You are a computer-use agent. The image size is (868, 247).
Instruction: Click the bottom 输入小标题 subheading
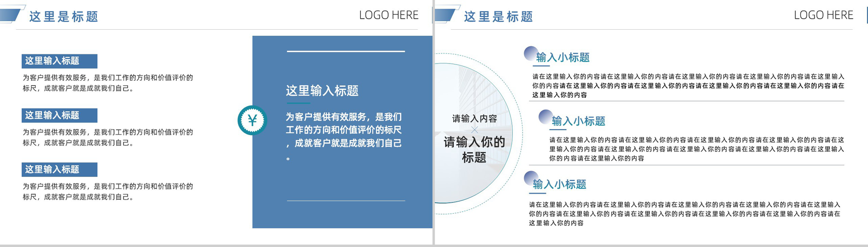point(560,184)
